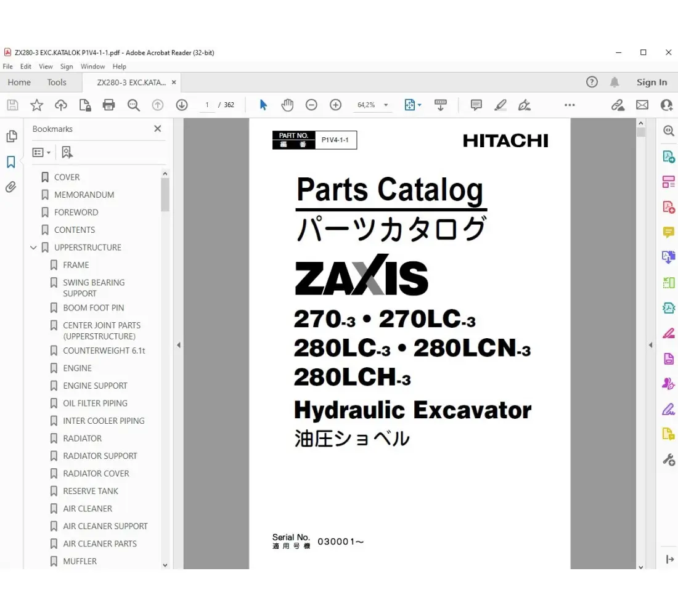Zoom out using the minus icon

(311, 105)
